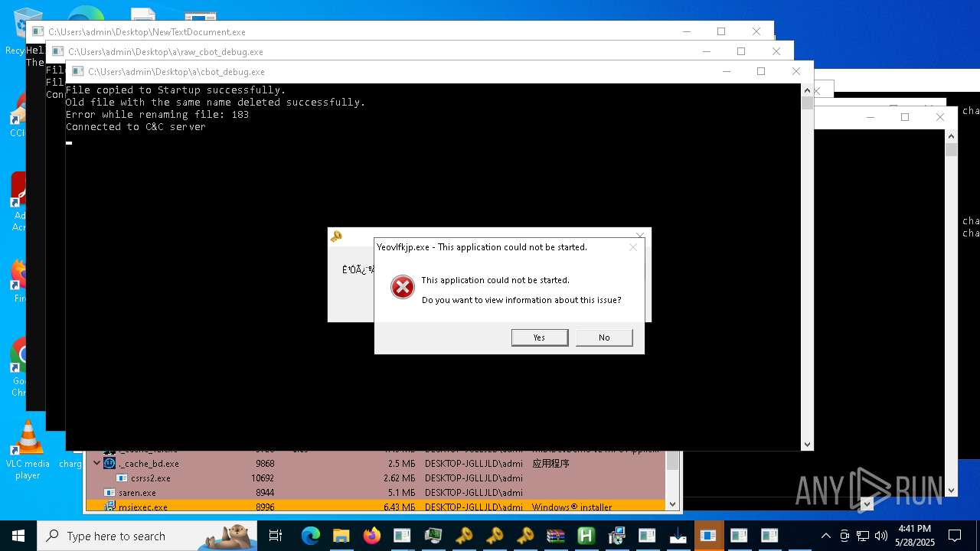Open Firefox from the taskbar
Viewport: 980px width, 551px height.
tap(371, 536)
